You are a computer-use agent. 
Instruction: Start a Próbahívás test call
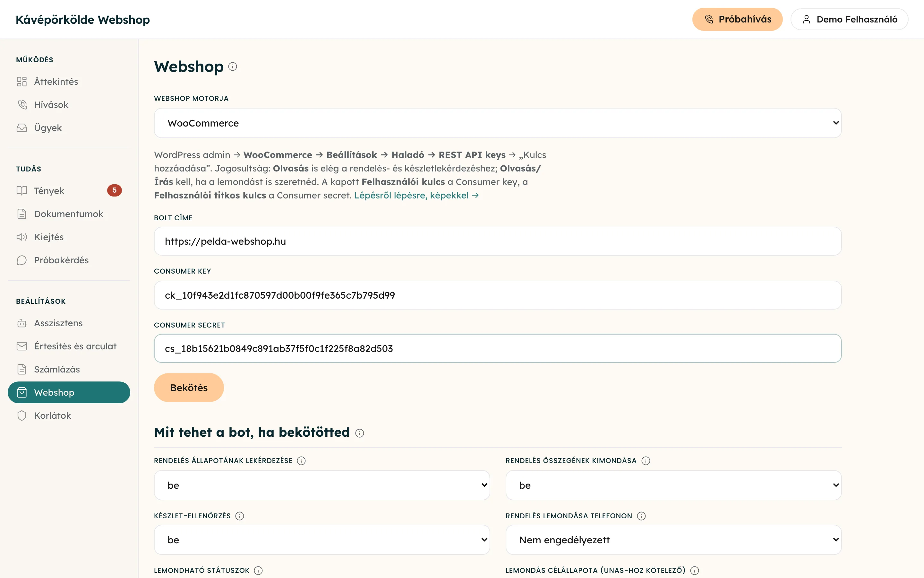[737, 19]
